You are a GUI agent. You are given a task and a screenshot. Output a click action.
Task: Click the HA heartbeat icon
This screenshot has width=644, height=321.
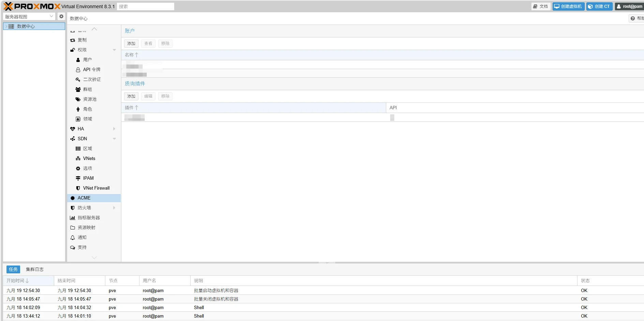click(73, 129)
